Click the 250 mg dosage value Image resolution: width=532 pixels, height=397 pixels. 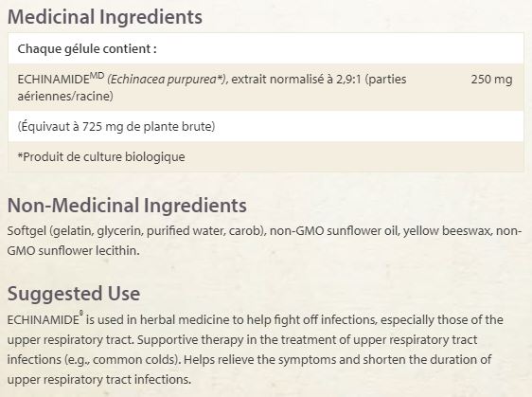pyautogui.click(x=491, y=80)
